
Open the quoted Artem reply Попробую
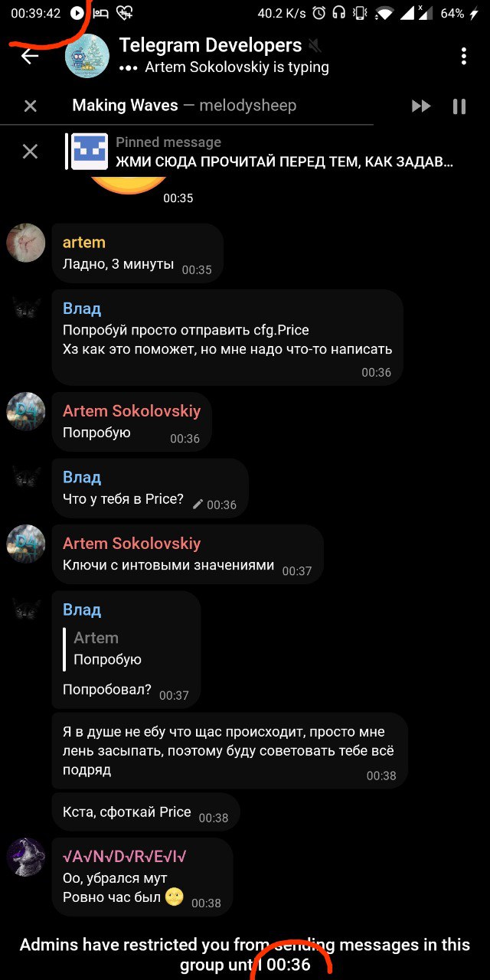(107, 649)
